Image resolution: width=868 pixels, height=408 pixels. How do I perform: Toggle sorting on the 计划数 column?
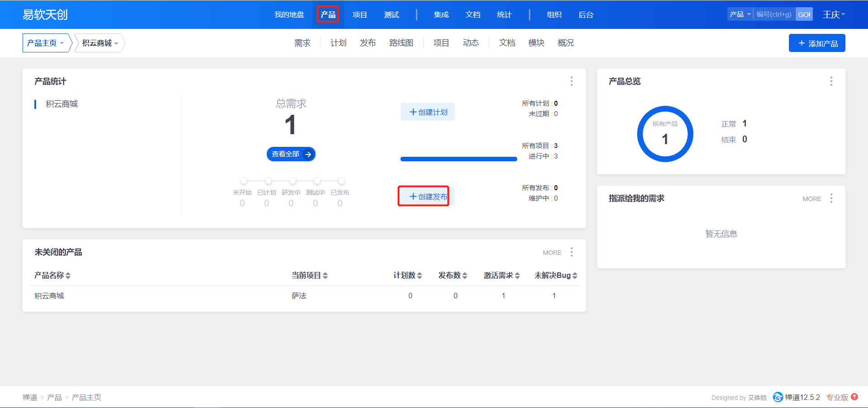pos(420,275)
